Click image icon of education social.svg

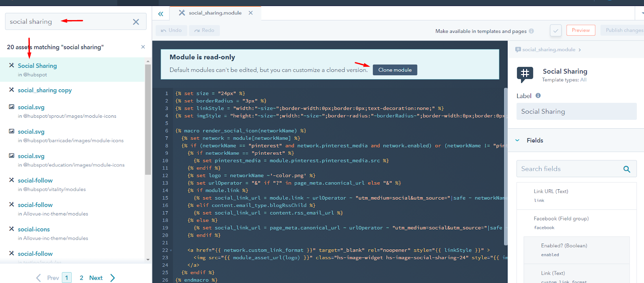tap(12, 156)
